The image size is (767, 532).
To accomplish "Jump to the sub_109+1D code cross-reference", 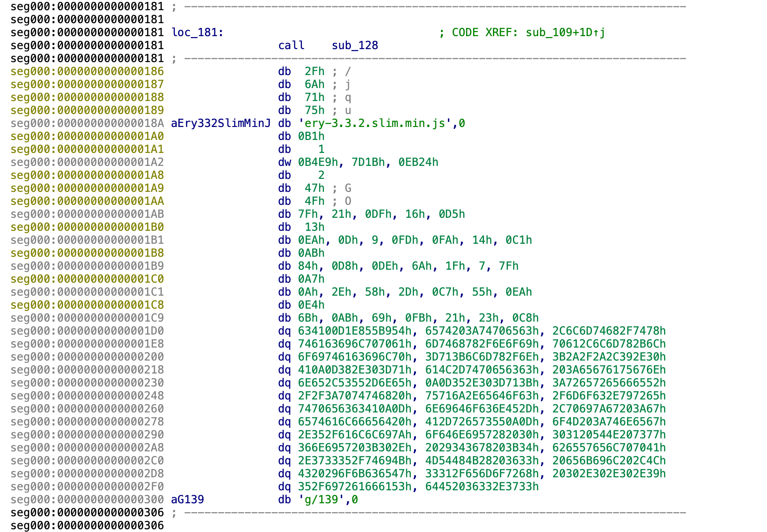I will pyautogui.click(x=565, y=32).
